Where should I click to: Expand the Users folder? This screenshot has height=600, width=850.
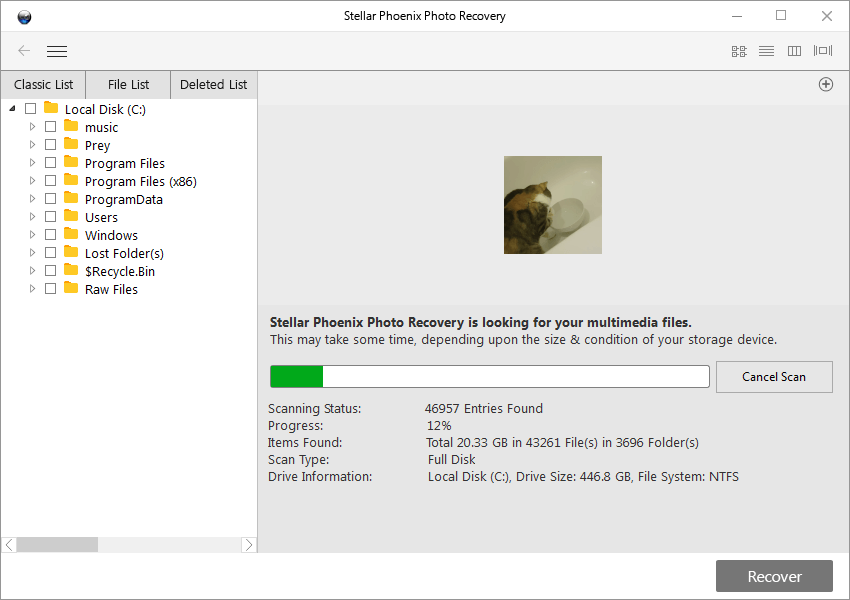pos(32,216)
